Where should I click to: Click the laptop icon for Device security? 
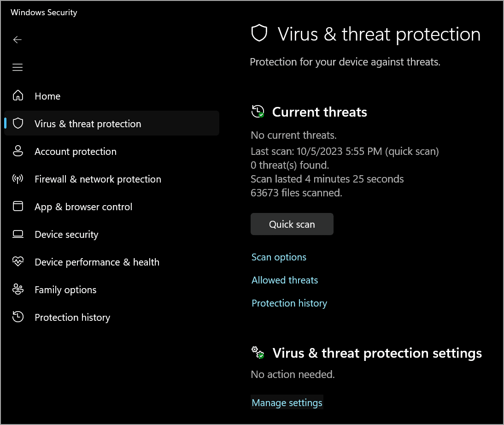click(x=18, y=234)
